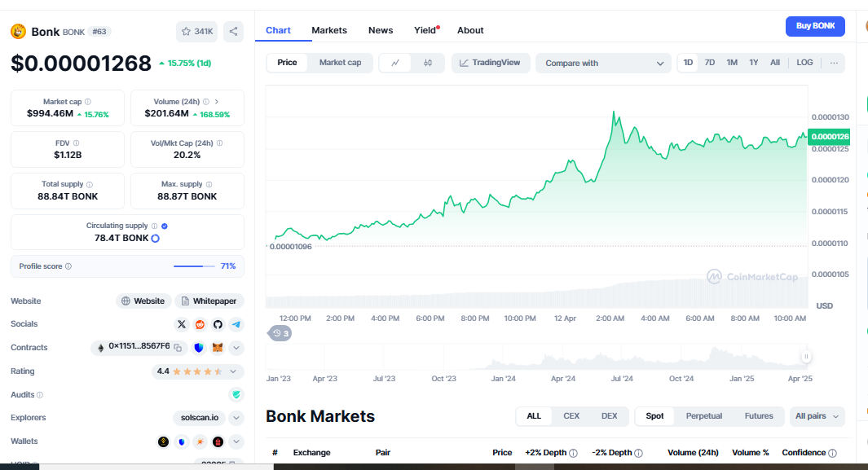The height and width of the screenshot is (470, 868).
Task: Select the line chart style
Action: (395, 63)
